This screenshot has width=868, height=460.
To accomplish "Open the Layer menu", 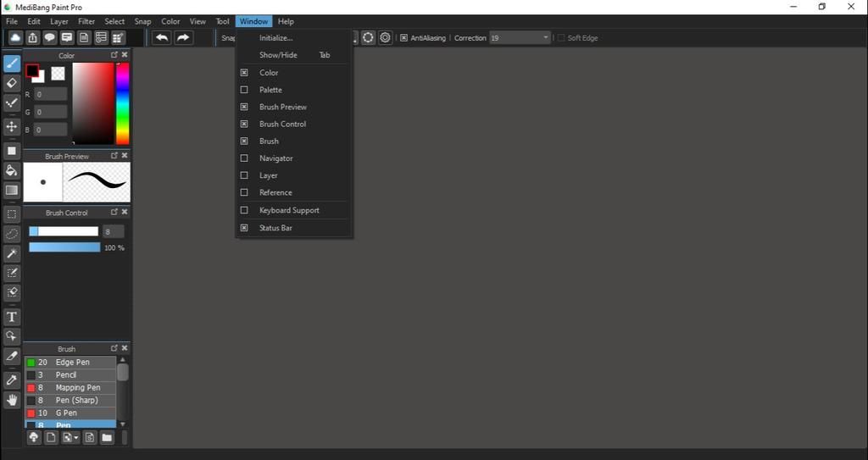I will 59,21.
